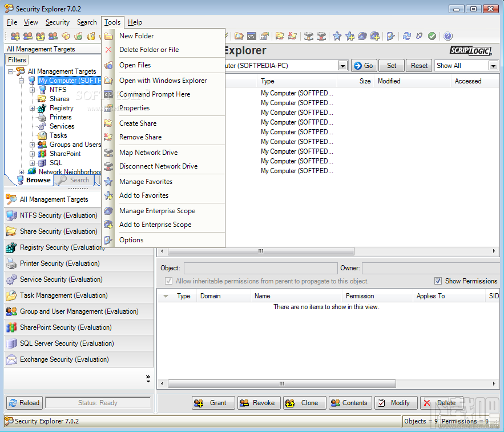The image size is (504, 432).
Task: Open Printer Security (Evaluation) module
Action: [79, 263]
